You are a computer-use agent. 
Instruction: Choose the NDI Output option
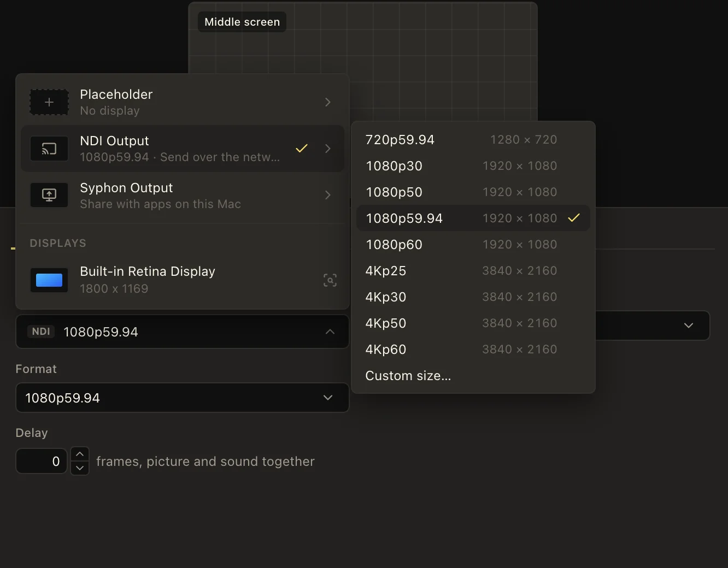[x=183, y=149]
